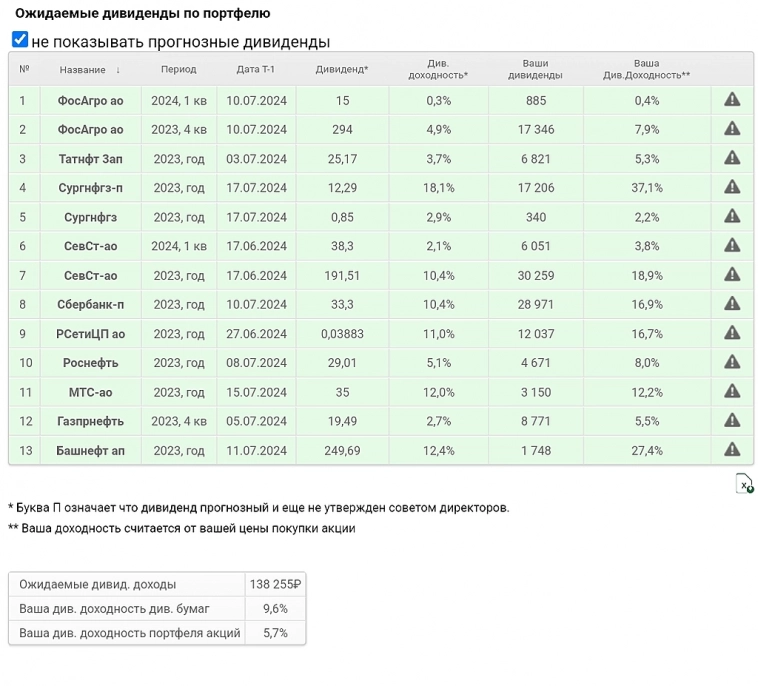
Task: Export the dividend table to Excel
Action: [744, 484]
